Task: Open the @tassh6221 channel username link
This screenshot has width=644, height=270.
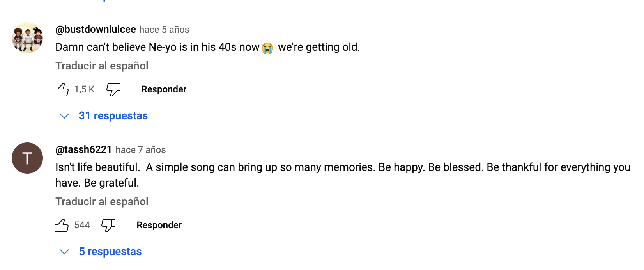Action: 83,150
